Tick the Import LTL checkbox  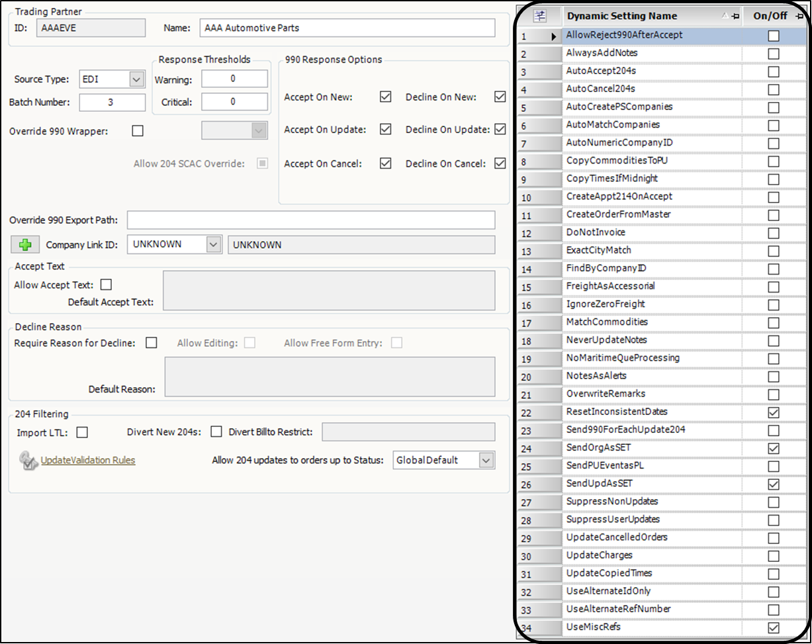(x=82, y=432)
